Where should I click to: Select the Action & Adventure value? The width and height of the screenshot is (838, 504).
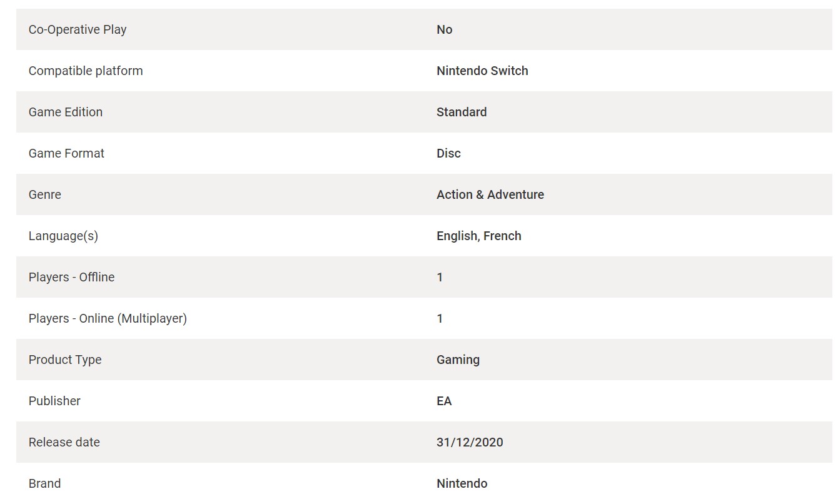(490, 194)
